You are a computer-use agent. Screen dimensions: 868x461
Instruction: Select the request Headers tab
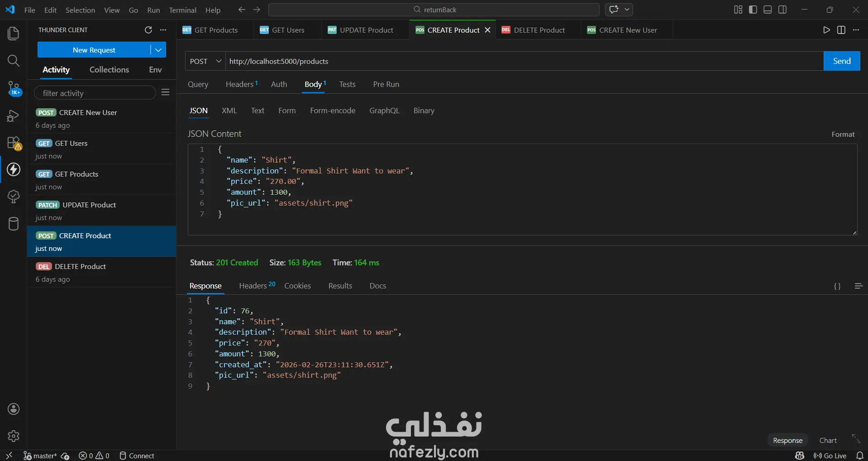[x=242, y=84]
